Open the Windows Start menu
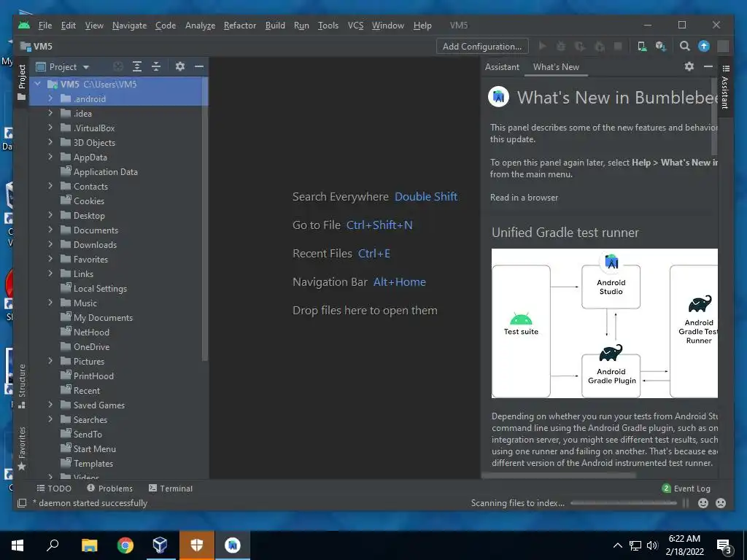Viewport: 747px width, 560px height. [18, 545]
